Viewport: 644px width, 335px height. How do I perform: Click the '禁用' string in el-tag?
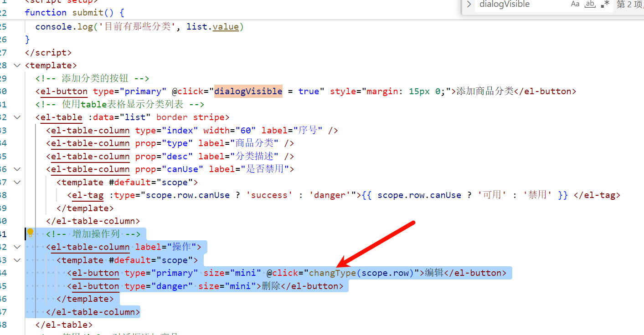click(x=537, y=195)
